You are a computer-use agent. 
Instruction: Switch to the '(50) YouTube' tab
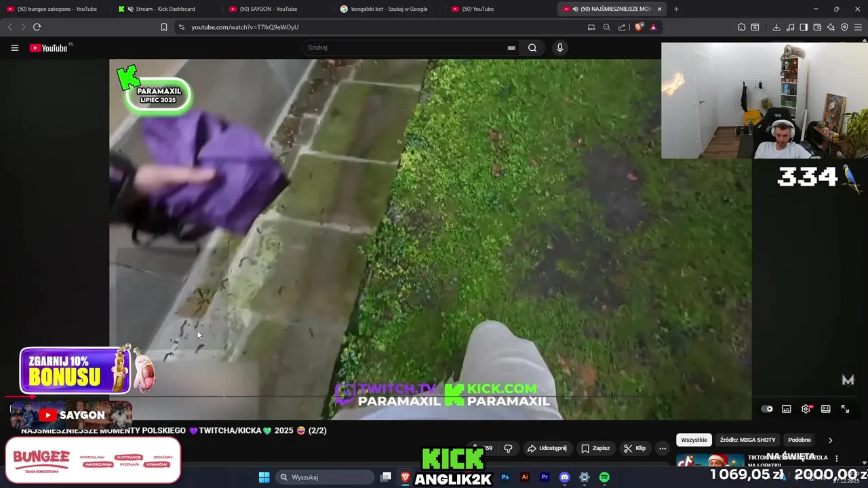coord(500,9)
